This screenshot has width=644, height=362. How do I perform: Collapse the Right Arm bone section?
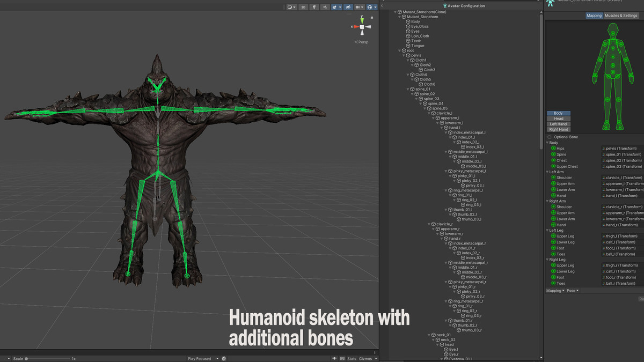coord(547,201)
